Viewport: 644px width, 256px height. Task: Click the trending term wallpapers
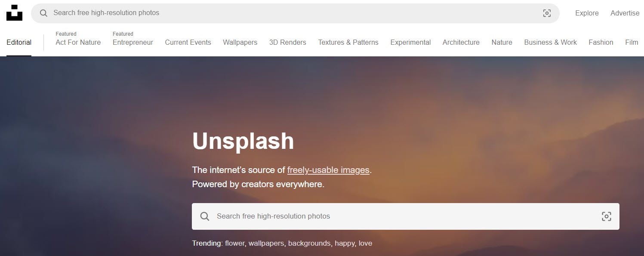(x=266, y=243)
